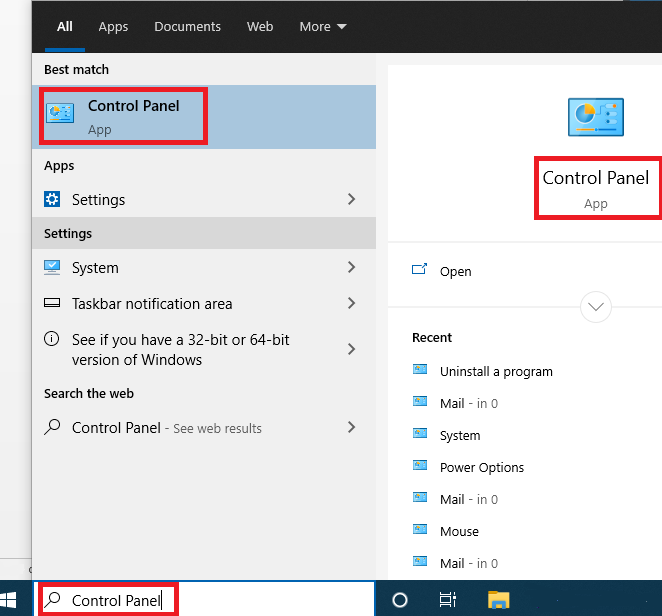Viewport: 662px width, 616px height.
Task: Expand more actions with the circular chevron
Action: coord(596,307)
